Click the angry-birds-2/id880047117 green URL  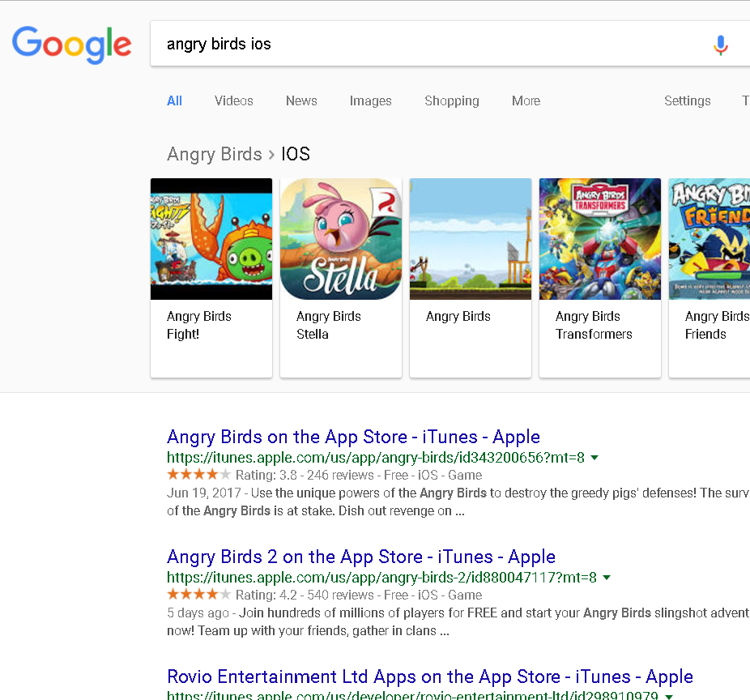(x=381, y=578)
